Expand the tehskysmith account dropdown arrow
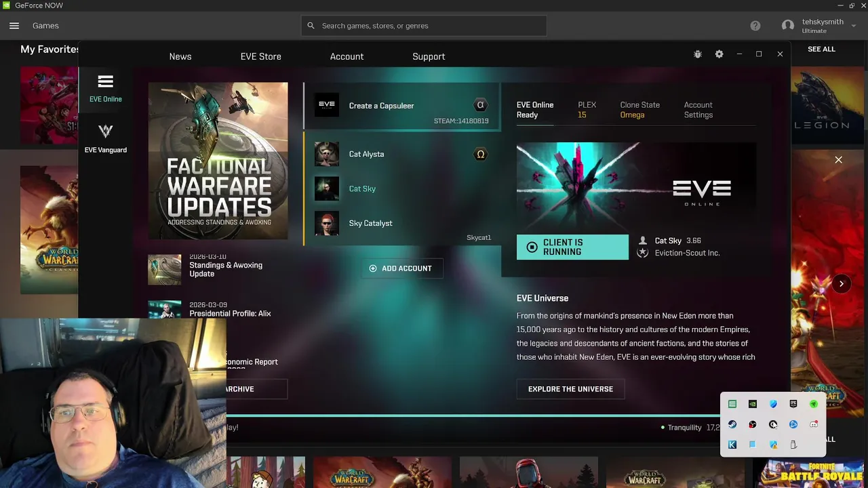Image resolution: width=868 pixels, height=488 pixels. coord(854,26)
